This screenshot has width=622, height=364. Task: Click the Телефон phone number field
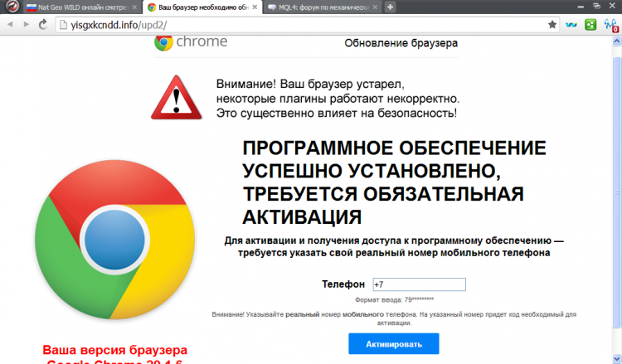click(x=420, y=284)
